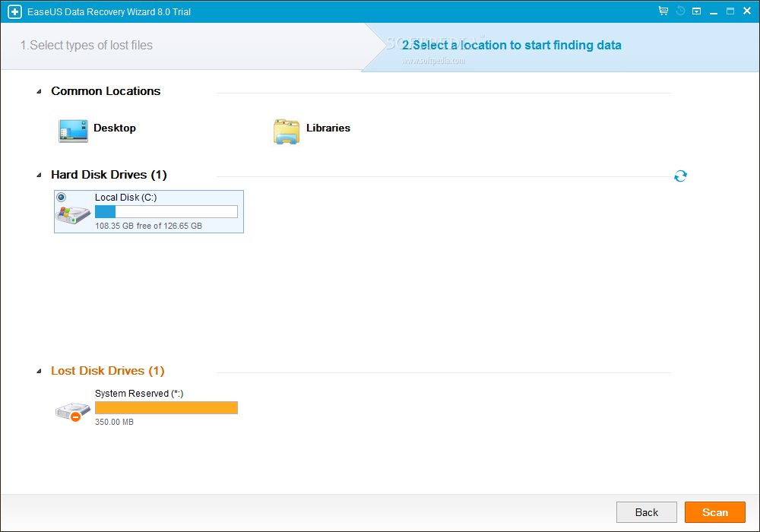Select the Local Disk (C:) radio button
This screenshot has height=532, width=760.
tap(61, 197)
